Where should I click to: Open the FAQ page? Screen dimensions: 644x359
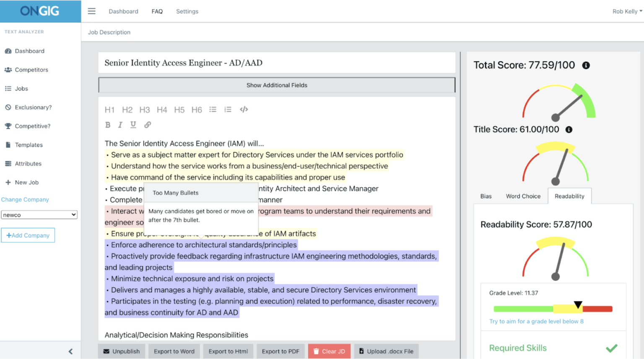pyautogui.click(x=157, y=11)
